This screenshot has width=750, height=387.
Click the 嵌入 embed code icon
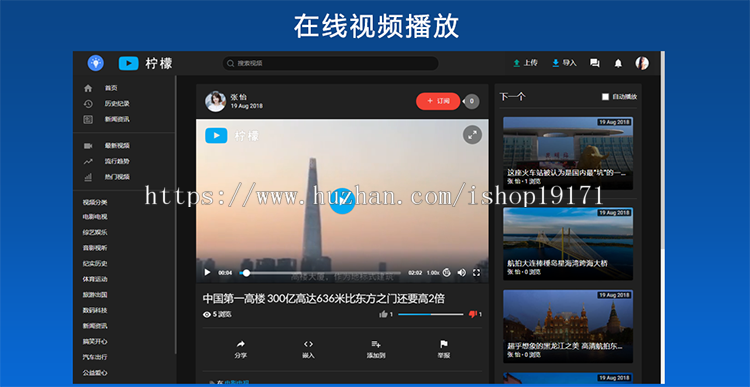(309, 344)
